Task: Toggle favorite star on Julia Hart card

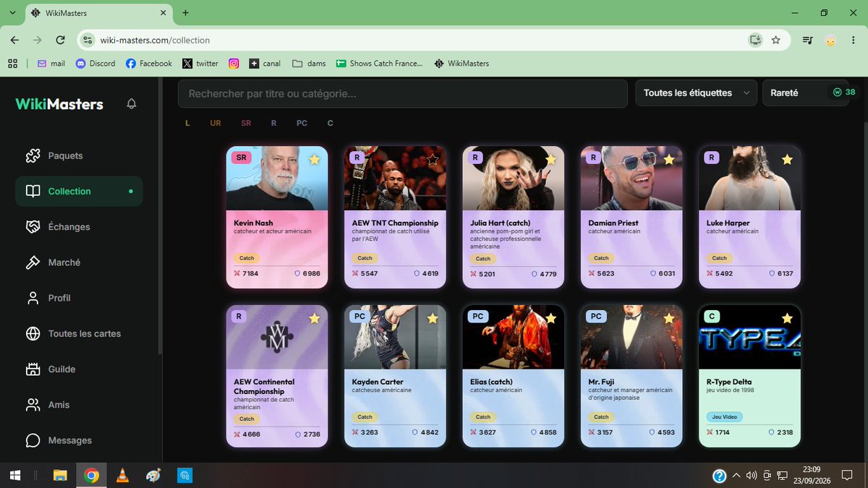Action: click(x=550, y=159)
